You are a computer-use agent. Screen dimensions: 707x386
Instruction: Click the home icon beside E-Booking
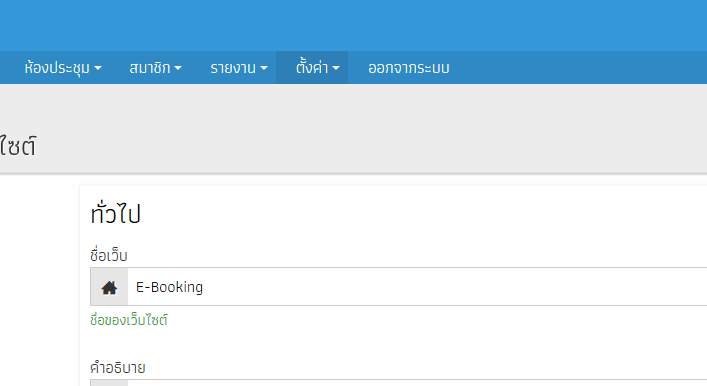click(x=109, y=287)
